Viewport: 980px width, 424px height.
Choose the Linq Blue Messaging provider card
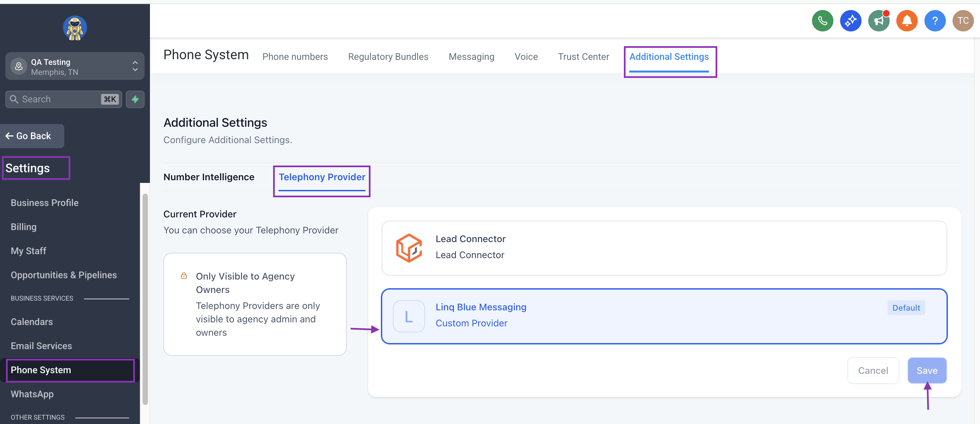point(664,316)
